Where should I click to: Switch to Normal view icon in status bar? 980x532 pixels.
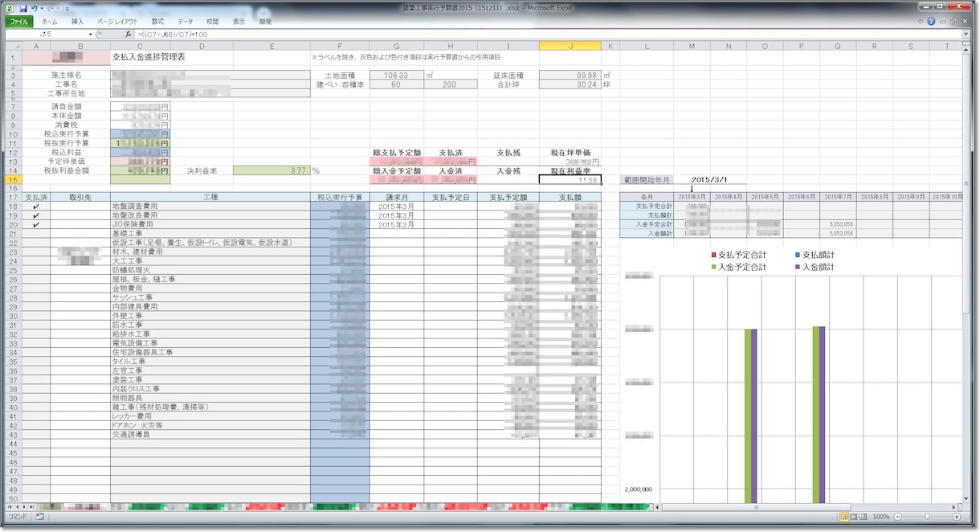[843, 517]
